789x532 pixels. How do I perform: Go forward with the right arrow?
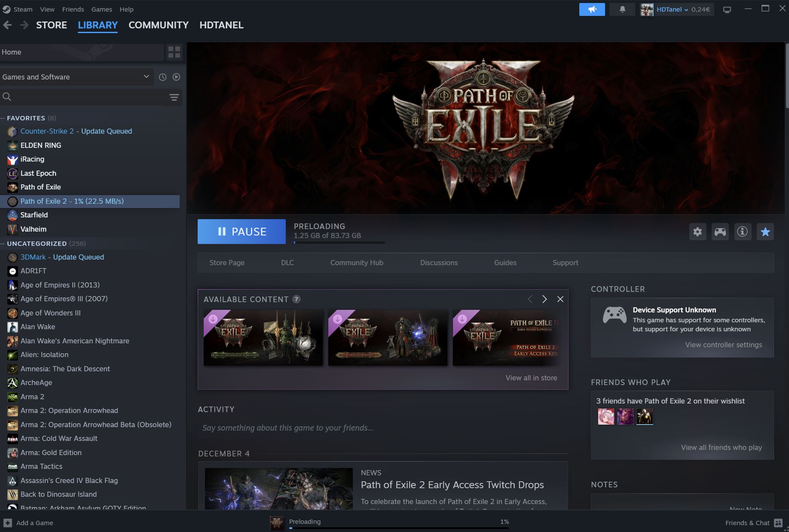pos(24,25)
